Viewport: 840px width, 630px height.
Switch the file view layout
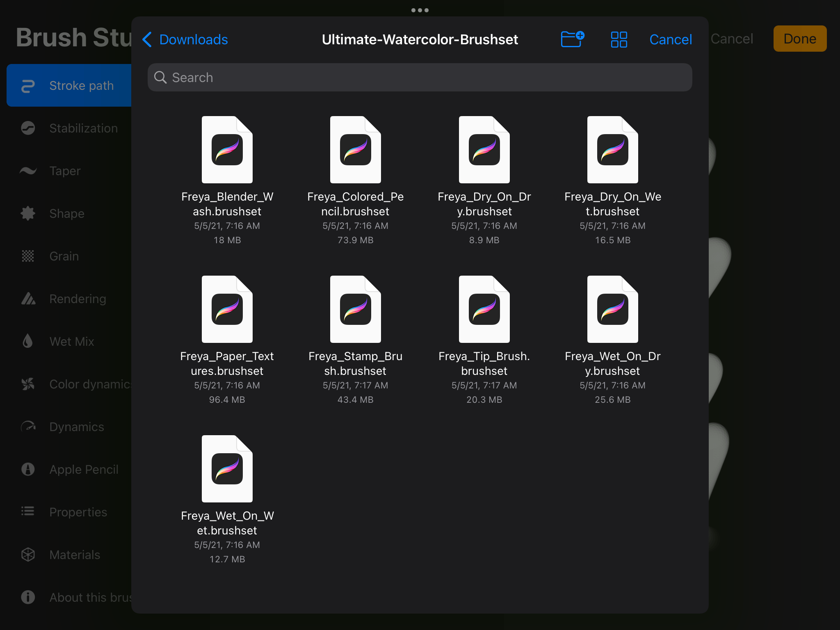point(619,39)
